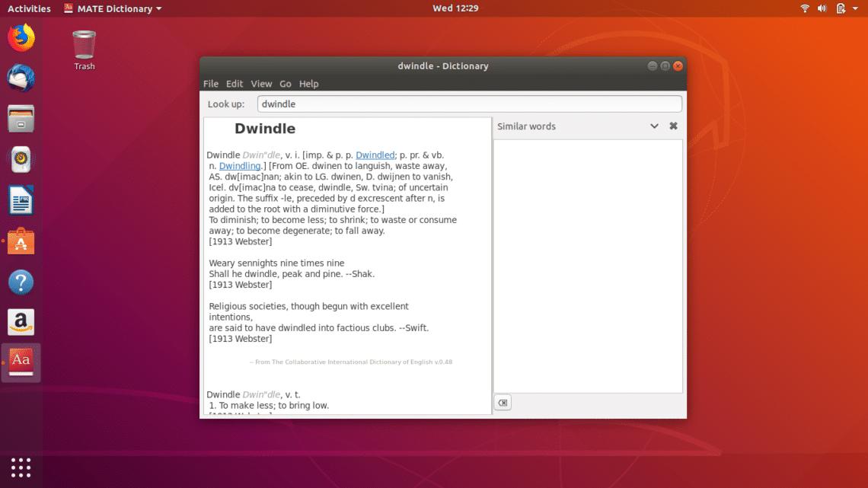Open LibreOffice Writer from the dock
This screenshot has width=868, height=488.
pos(21,200)
